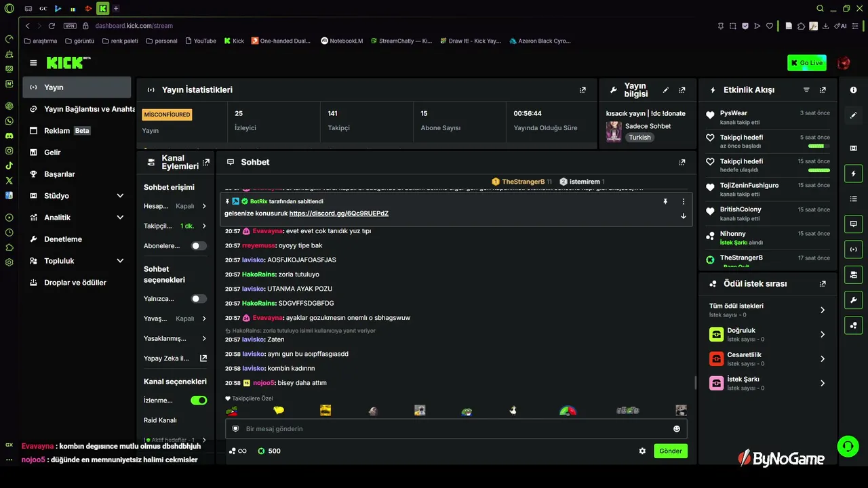Click the chat panel scrollbar

coord(695,383)
